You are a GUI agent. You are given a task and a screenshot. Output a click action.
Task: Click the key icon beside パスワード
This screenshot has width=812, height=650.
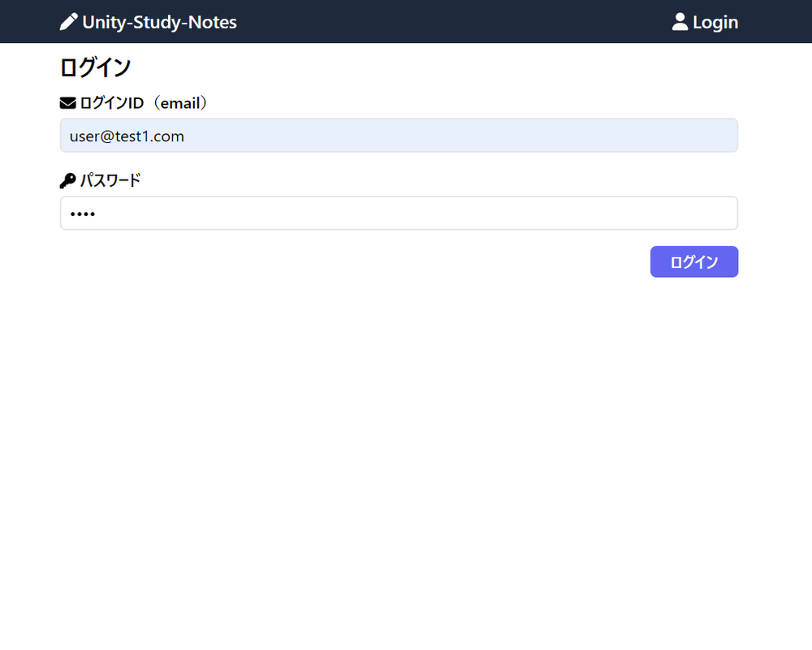[x=67, y=180]
